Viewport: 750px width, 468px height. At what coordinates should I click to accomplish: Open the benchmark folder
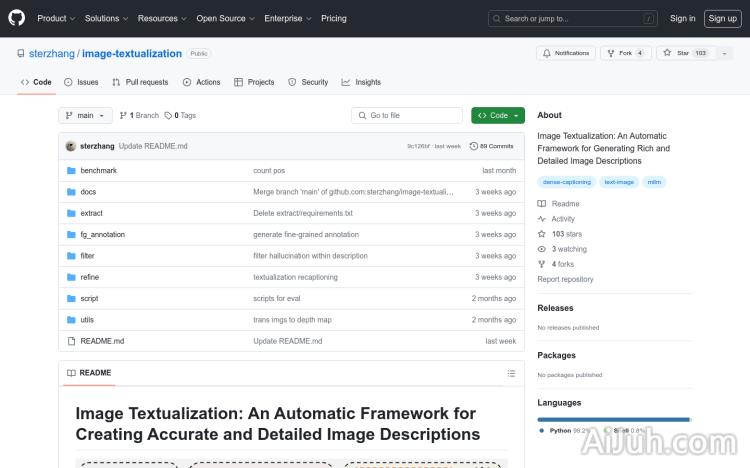click(x=98, y=171)
